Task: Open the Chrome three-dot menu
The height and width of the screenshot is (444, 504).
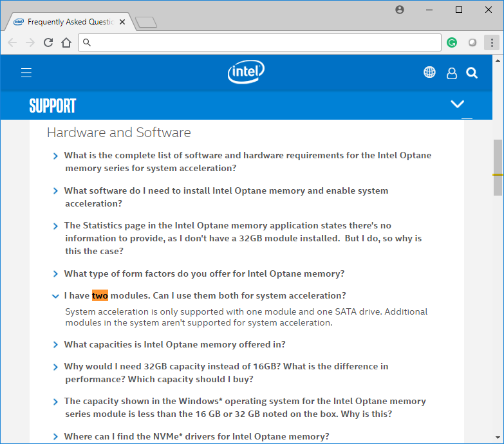Action: (x=492, y=42)
